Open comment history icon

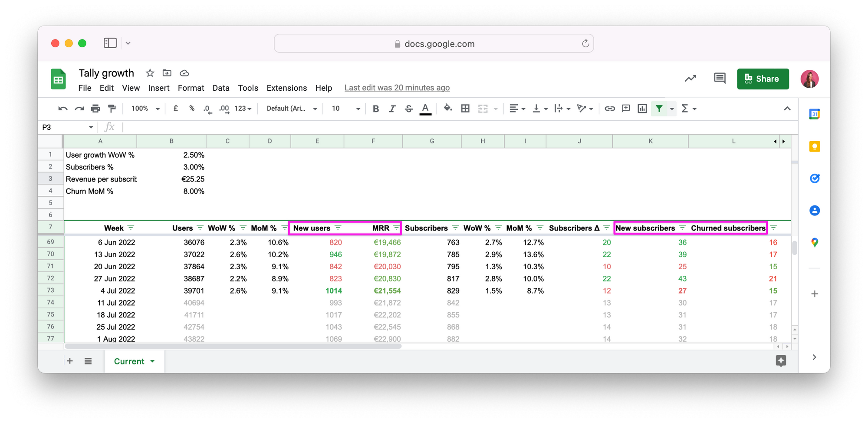720,79
